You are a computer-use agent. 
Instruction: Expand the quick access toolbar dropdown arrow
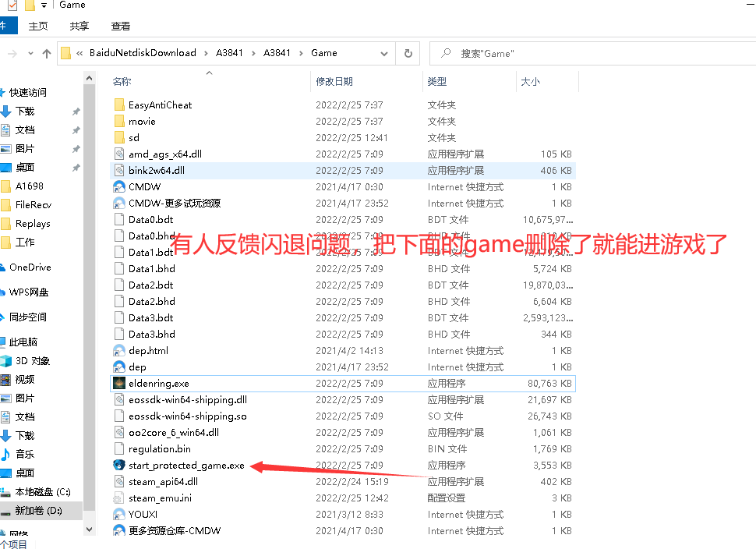(x=44, y=5)
